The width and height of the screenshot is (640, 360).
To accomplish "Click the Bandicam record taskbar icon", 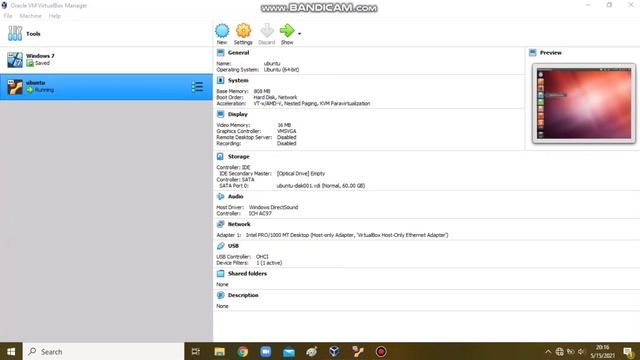I will point(381,351).
